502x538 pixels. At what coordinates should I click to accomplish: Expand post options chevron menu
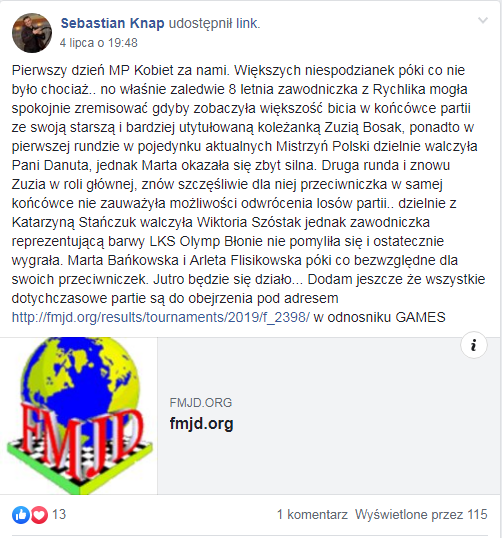(x=483, y=21)
